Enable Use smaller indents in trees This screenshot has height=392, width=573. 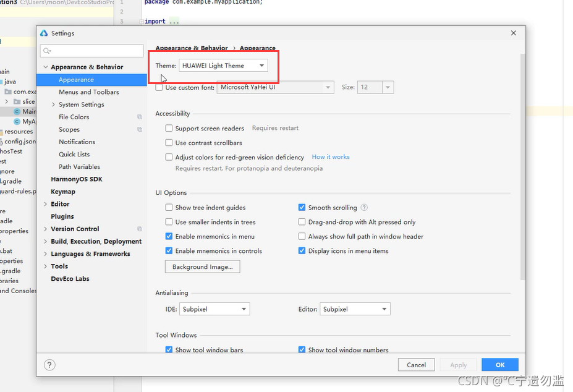pyautogui.click(x=169, y=222)
